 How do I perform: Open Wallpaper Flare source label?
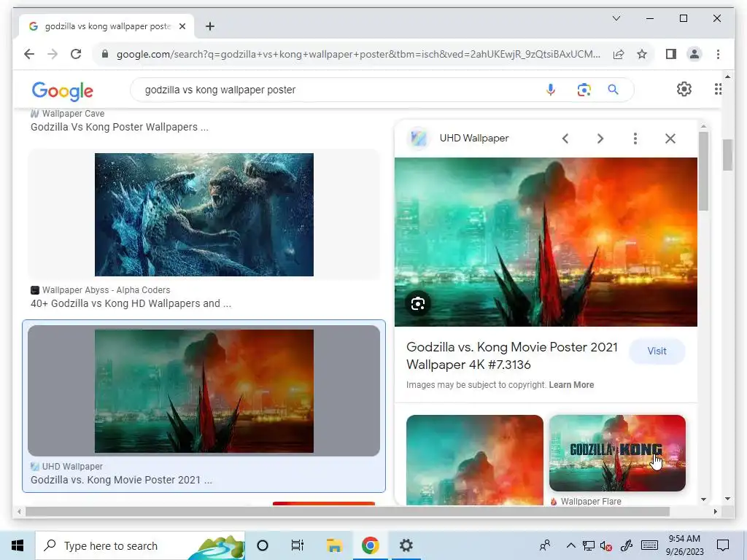tap(591, 501)
